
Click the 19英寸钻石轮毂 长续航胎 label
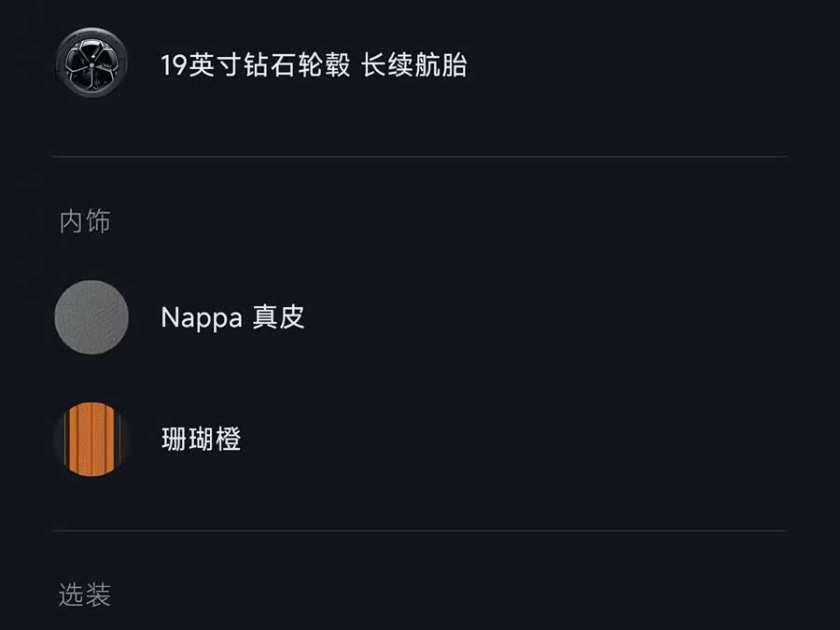tap(314, 65)
